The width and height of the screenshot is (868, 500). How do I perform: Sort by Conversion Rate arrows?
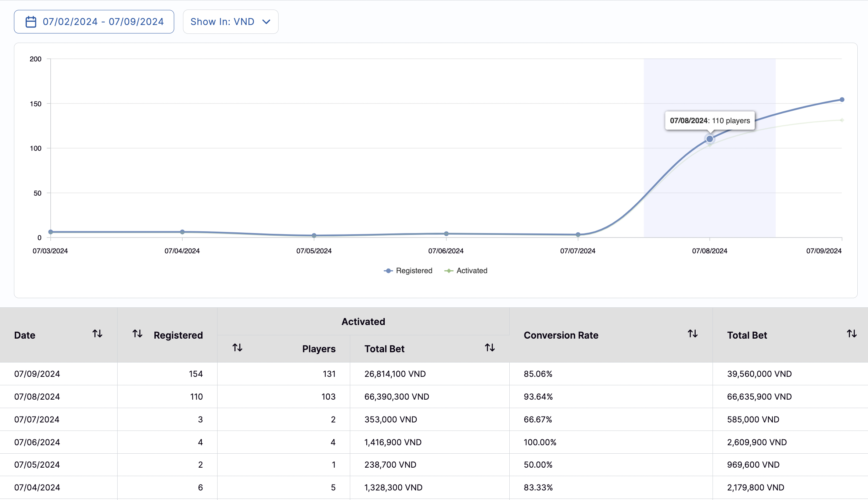pos(692,334)
